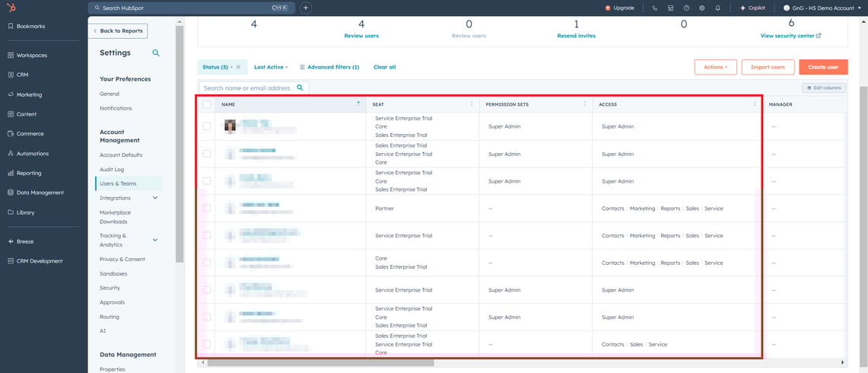Click the Edit columns button
The image size is (868, 373).
click(x=824, y=88)
